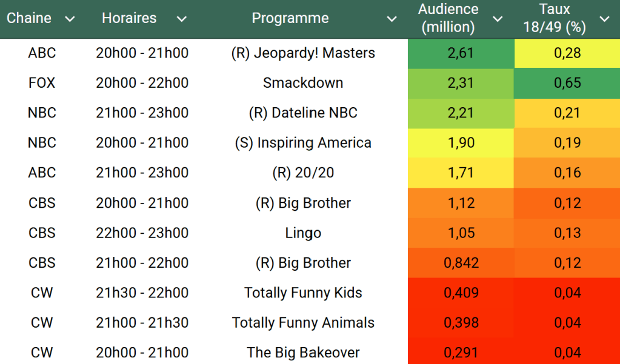The image size is (620, 364).
Task: Open the Chaine column dropdown arrow
Action: (70, 19)
